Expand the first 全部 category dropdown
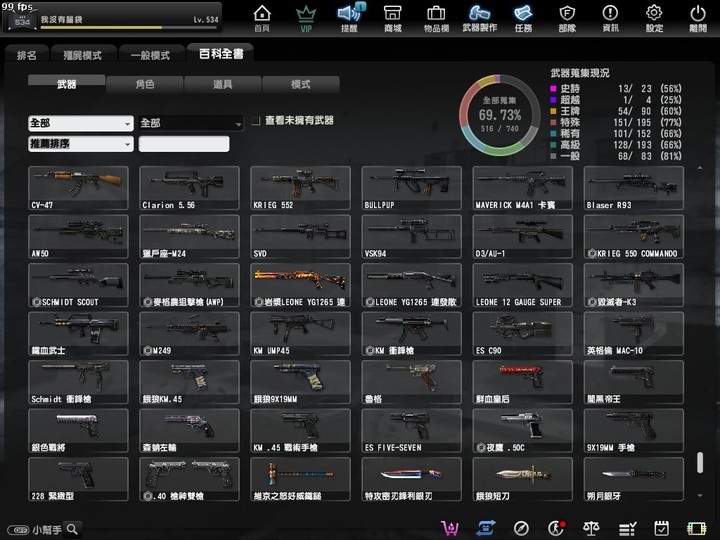Image resolution: width=720 pixels, height=540 pixels. pos(80,123)
